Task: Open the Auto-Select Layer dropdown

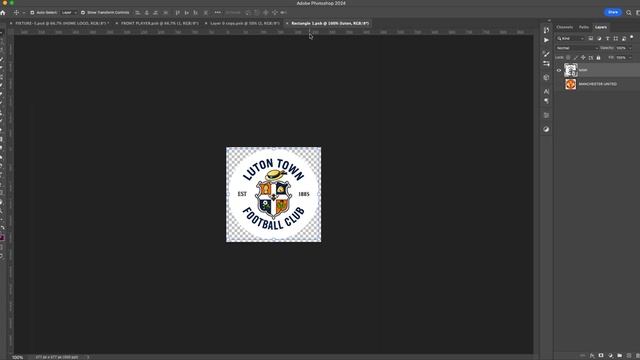Action: click(x=69, y=13)
